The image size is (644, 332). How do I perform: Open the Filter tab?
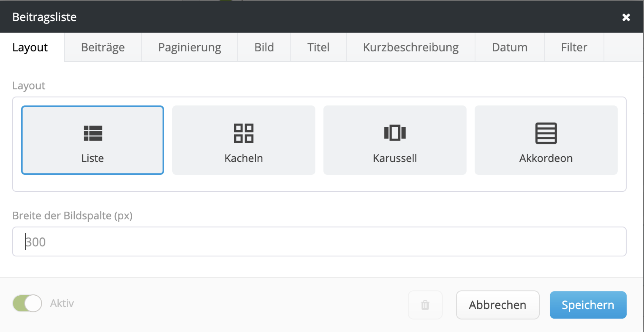click(574, 47)
